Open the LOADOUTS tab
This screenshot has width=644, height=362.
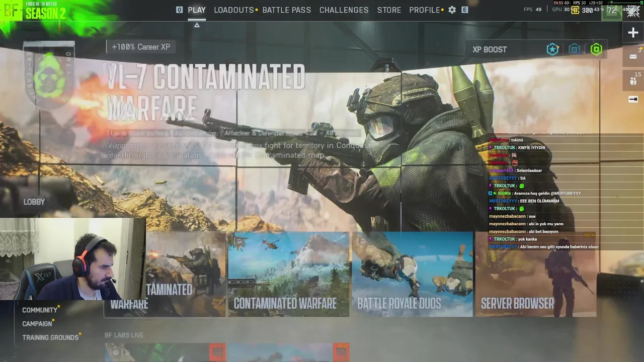tap(234, 10)
